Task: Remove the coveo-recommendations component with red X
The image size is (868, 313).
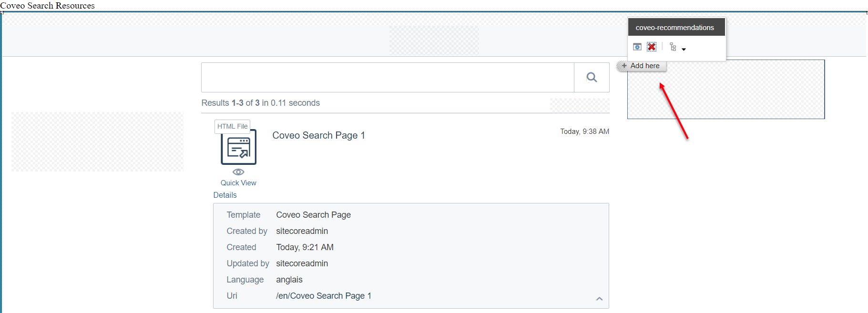Action: (652, 47)
